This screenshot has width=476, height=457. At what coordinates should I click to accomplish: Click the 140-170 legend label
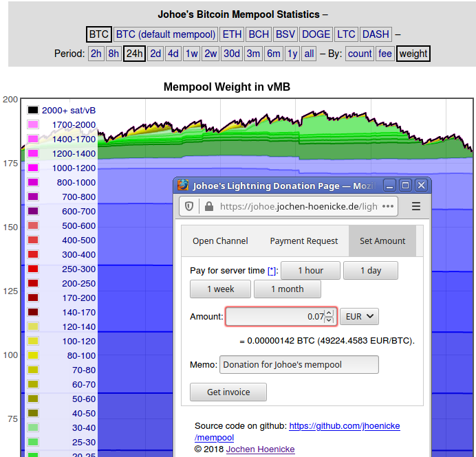[x=79, y=313]
